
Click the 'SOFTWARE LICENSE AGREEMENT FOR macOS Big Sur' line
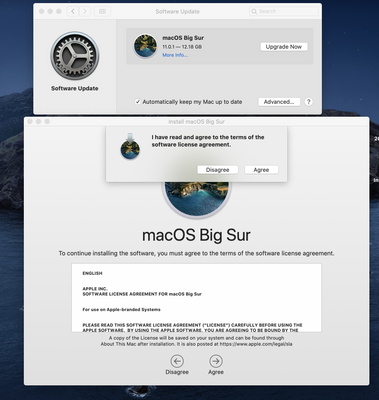click(x=142, y=294)
